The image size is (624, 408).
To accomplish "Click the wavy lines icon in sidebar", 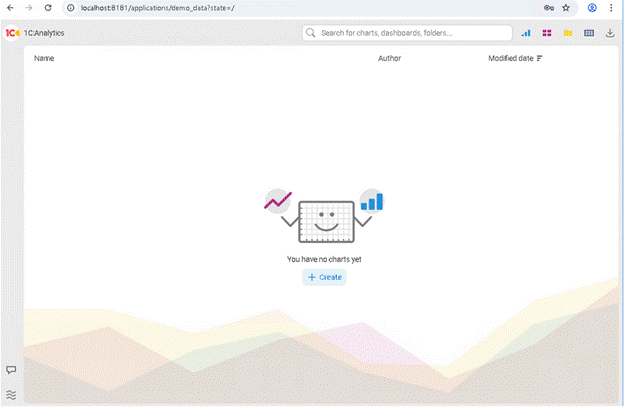I will pos(11,395).
